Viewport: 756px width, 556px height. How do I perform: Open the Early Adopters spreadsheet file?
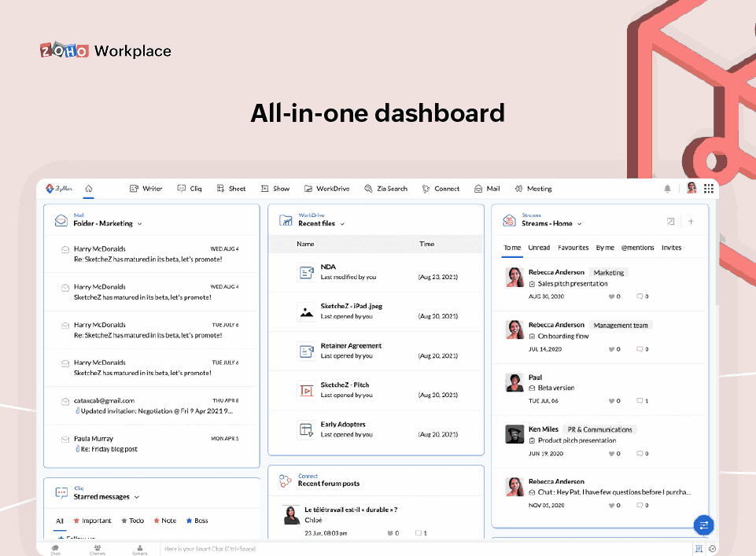(376, 429)
